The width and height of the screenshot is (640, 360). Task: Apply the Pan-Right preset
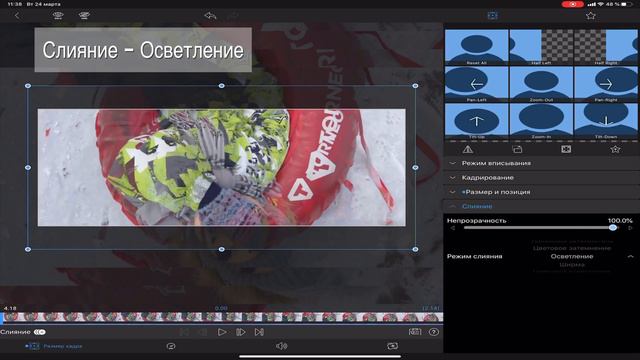[x=606, y=84]
